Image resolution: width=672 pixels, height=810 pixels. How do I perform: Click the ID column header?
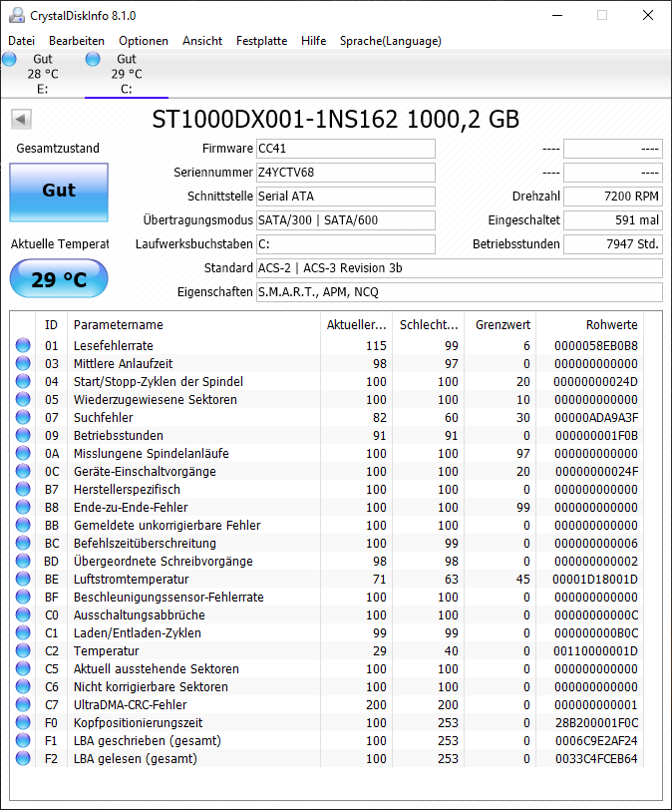pos(51,325)
